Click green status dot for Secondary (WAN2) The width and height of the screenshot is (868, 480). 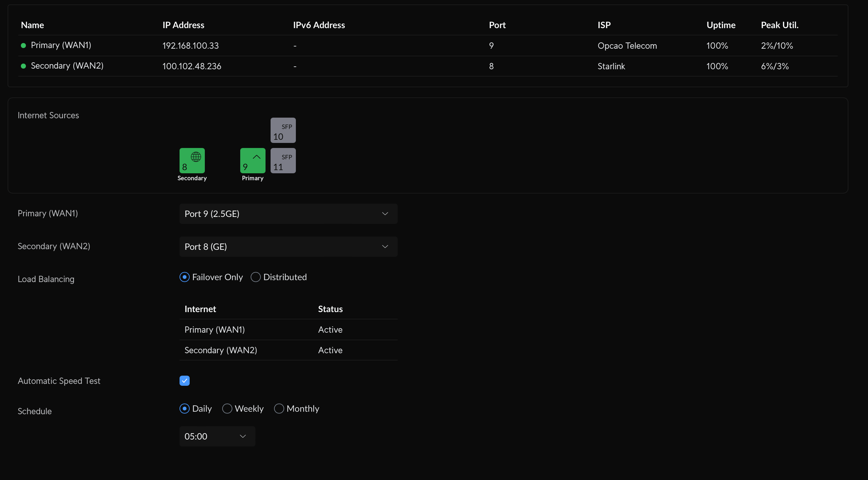pos(23,66)
